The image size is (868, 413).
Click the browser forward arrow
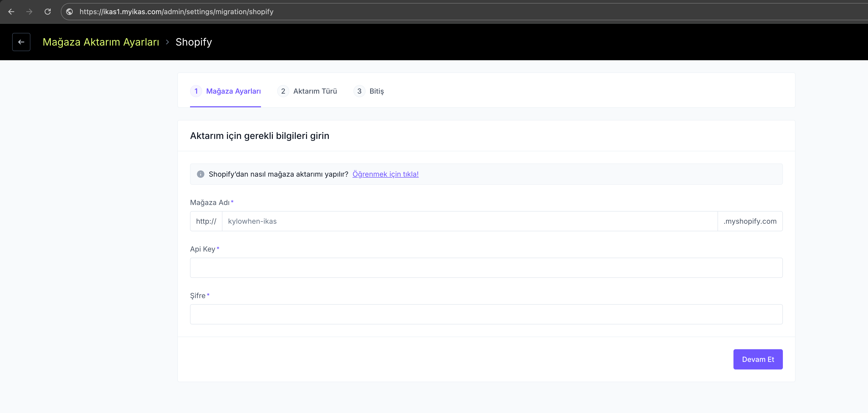click(29, 12)
